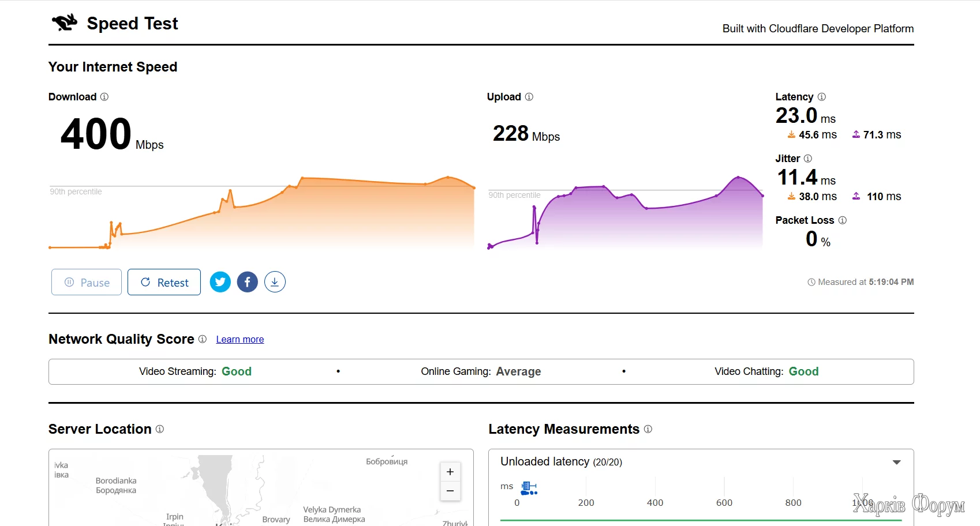
Task: Download the speed test results
Action: [275, 282]
